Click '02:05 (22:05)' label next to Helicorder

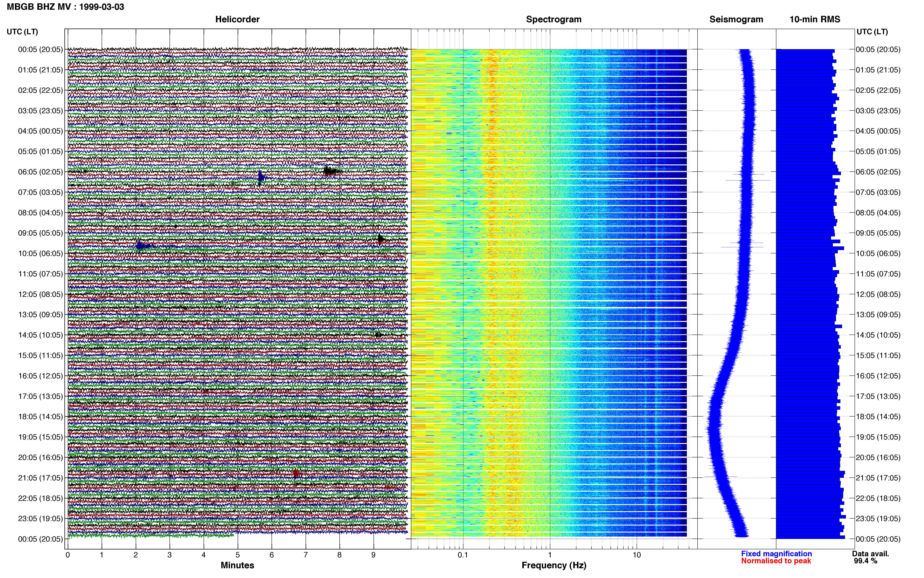(41, 90)
